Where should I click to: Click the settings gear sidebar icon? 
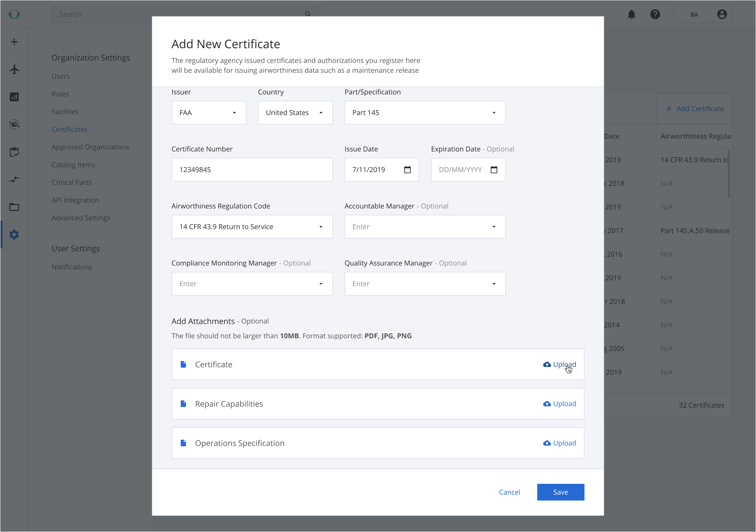14,235
